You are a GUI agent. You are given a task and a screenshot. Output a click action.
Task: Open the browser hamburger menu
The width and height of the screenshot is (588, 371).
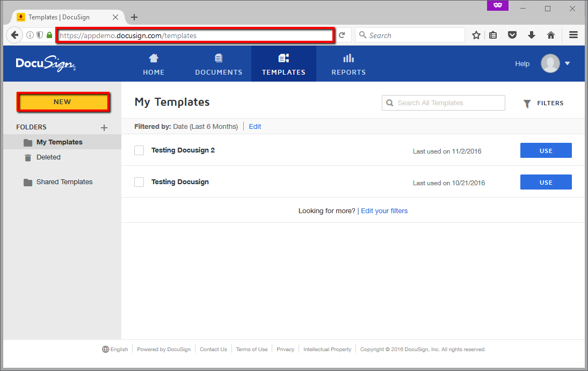[x=573, y=35]
